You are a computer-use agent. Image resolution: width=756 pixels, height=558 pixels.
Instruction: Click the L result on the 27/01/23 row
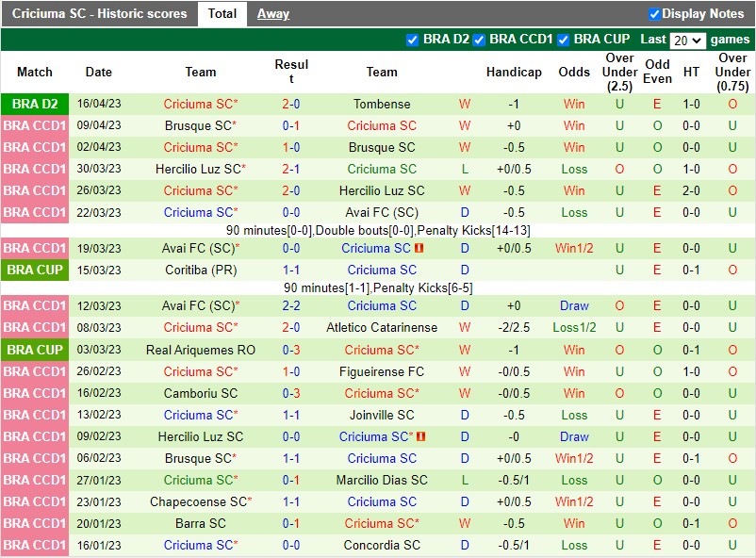(x=465, y=480)
